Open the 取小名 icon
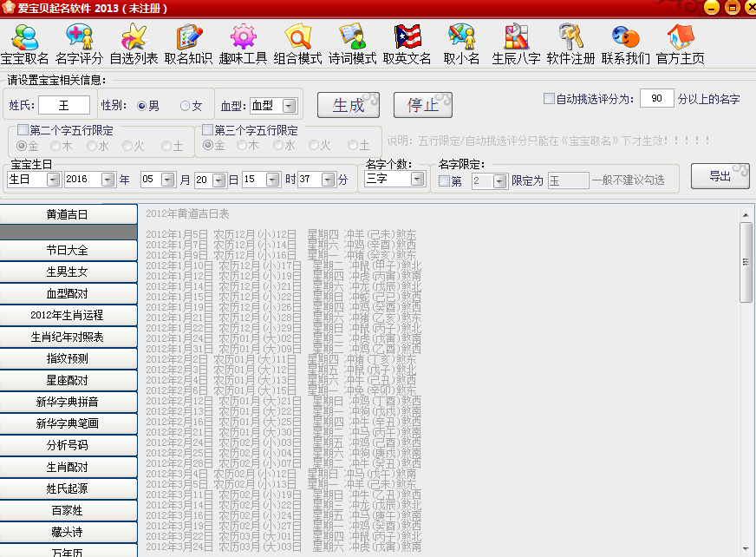This screenshot has height=557, width=756. tap(461, 44)
